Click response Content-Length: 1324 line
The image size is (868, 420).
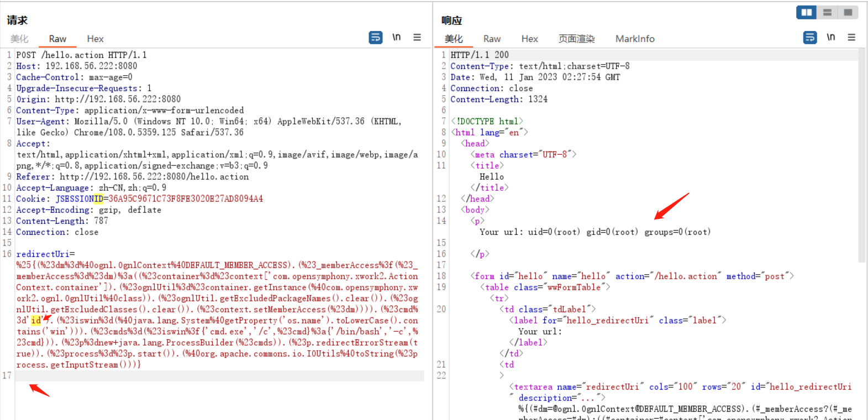(499, 99)
